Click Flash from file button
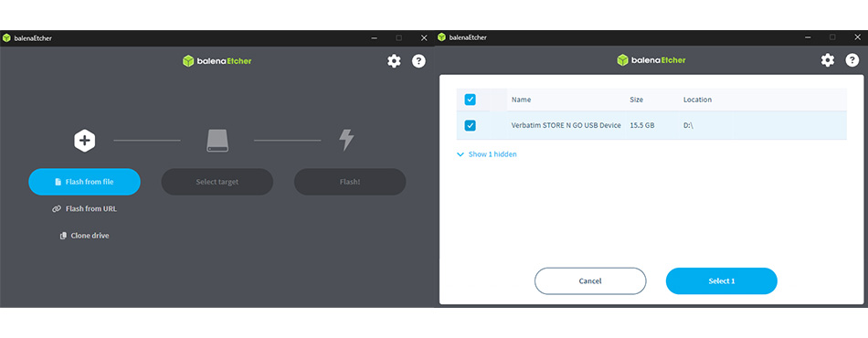Screen dimensions: 868x338 [x=84, y=182]
